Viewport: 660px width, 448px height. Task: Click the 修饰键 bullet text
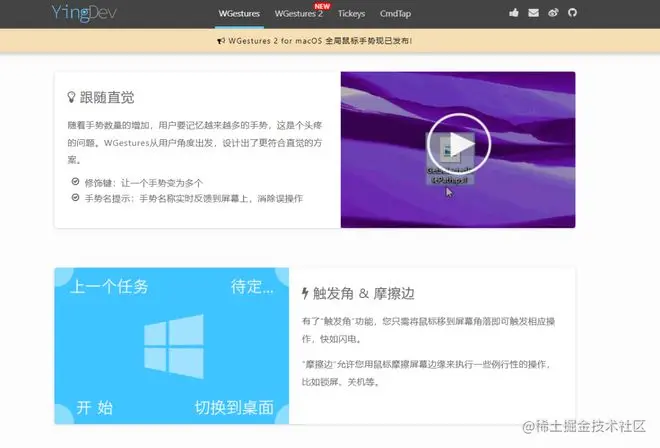pyautogui.click(x=144, y=183)
